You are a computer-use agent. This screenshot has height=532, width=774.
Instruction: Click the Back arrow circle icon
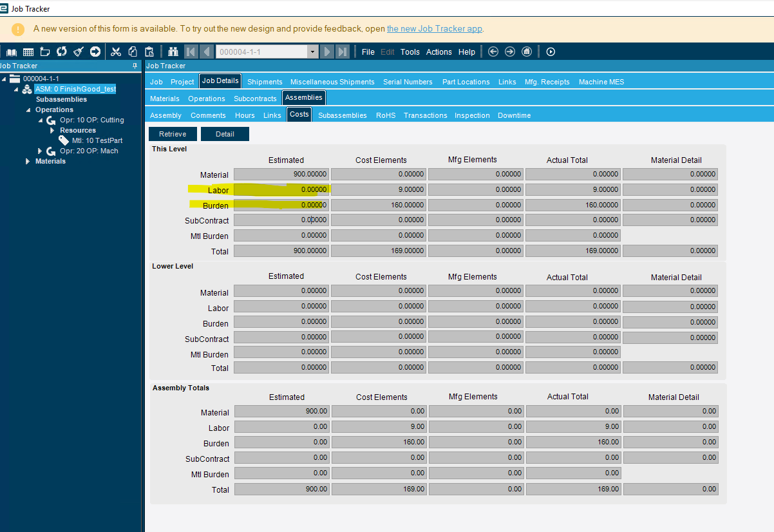pos(493,52)
